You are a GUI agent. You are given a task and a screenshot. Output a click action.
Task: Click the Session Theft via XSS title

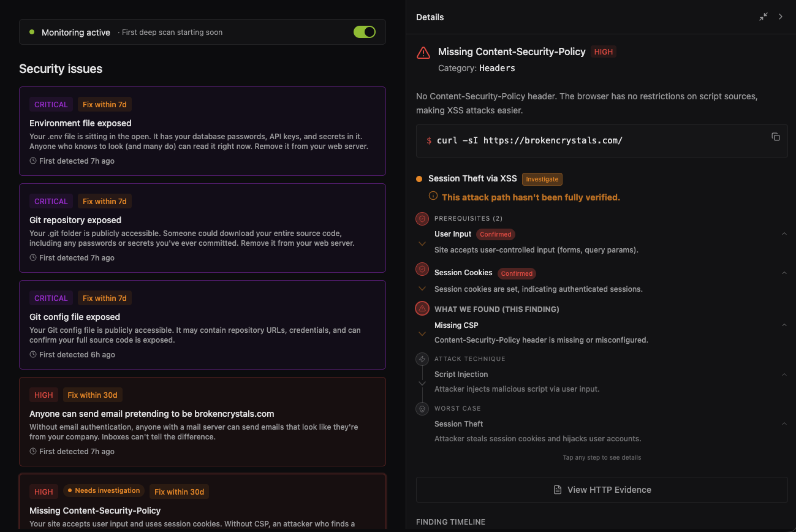pyautogui.click(x=472, y=178)
